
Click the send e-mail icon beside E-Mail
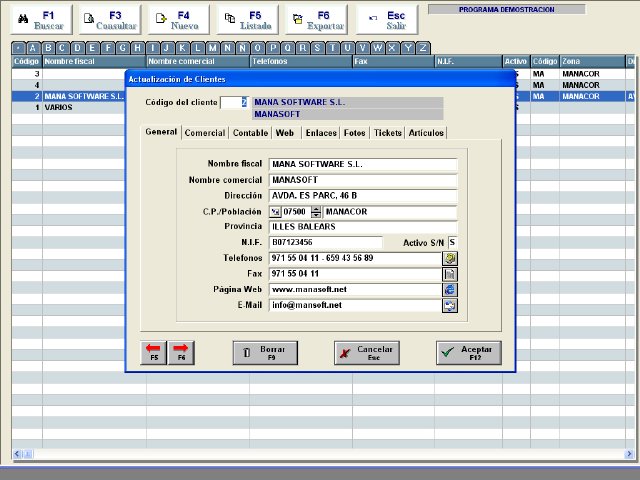coord(450,305)
